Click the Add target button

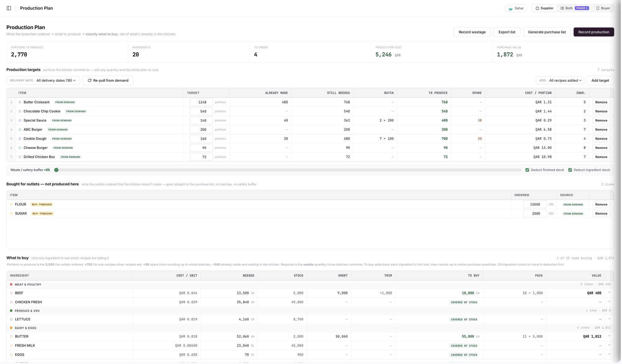point(600,80)
